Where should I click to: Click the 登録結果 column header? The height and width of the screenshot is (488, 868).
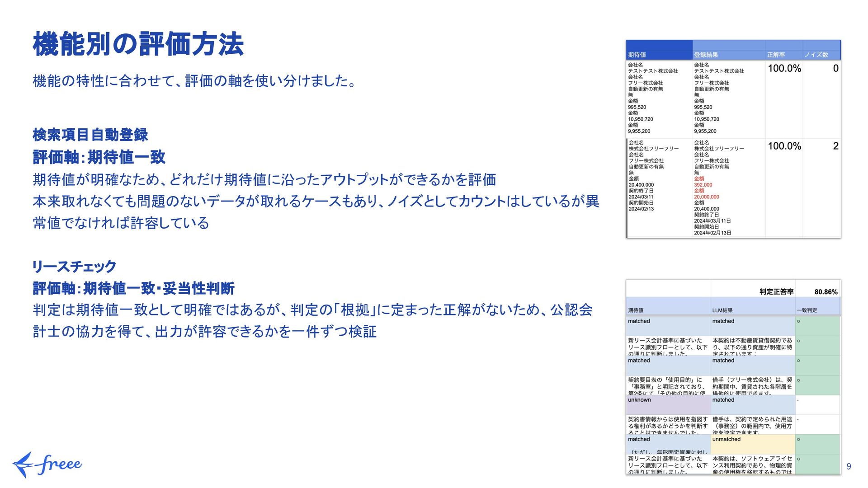pyautogui.click(x=706, y=55)
